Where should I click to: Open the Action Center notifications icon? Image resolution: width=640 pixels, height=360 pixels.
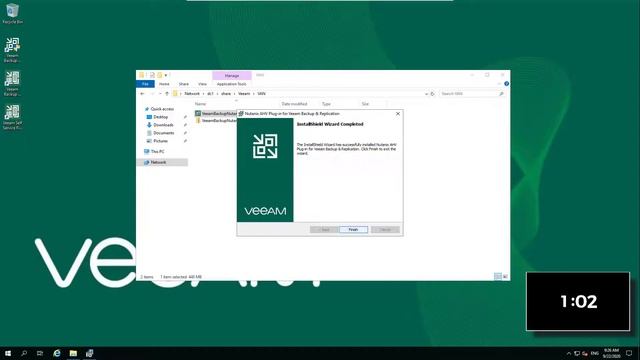(629, 353)
